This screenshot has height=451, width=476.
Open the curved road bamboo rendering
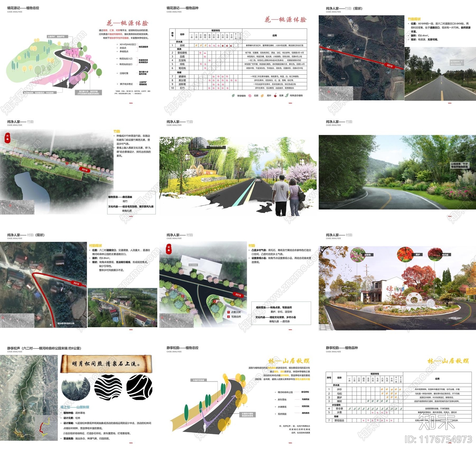[397, 172]
